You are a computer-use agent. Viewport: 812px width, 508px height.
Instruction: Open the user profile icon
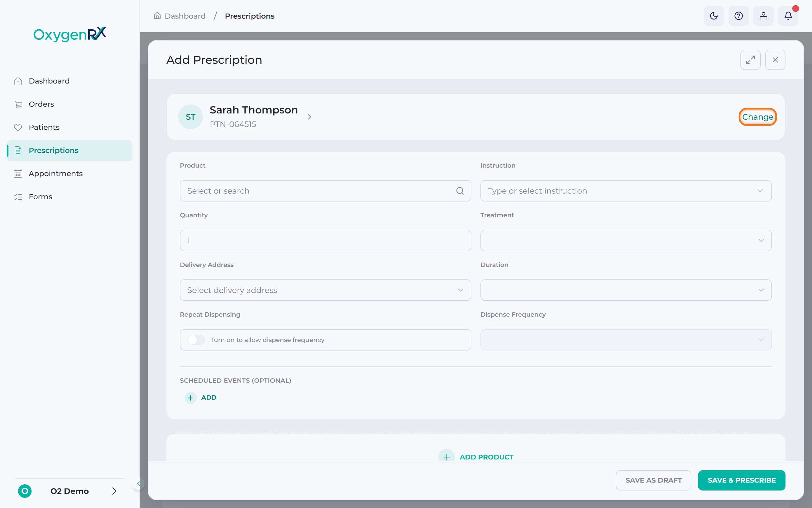tap(763, 16)
